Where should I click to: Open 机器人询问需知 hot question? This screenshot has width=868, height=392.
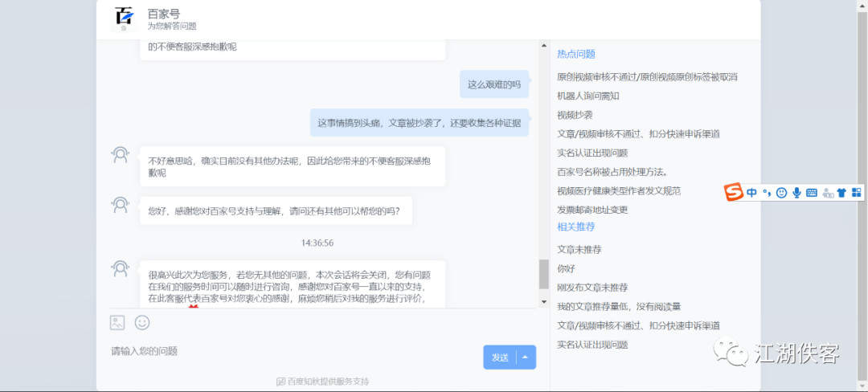click(x=588, y=96)
